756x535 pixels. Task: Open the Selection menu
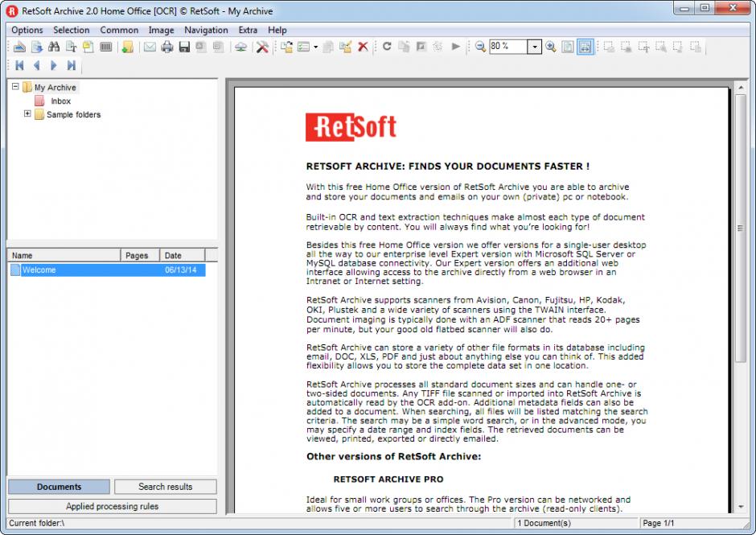click(x=72, y=30)
